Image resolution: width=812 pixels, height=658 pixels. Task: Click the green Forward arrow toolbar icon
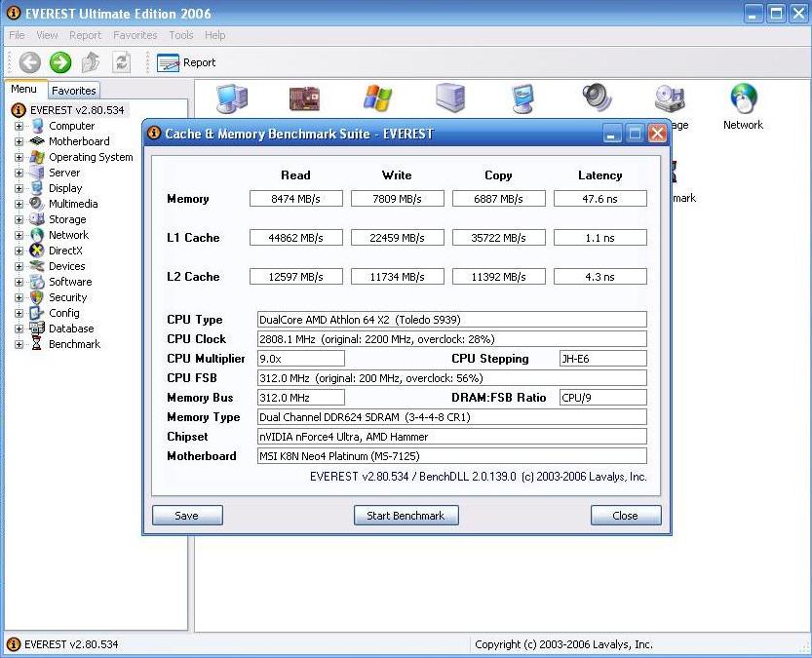[60, 62]
